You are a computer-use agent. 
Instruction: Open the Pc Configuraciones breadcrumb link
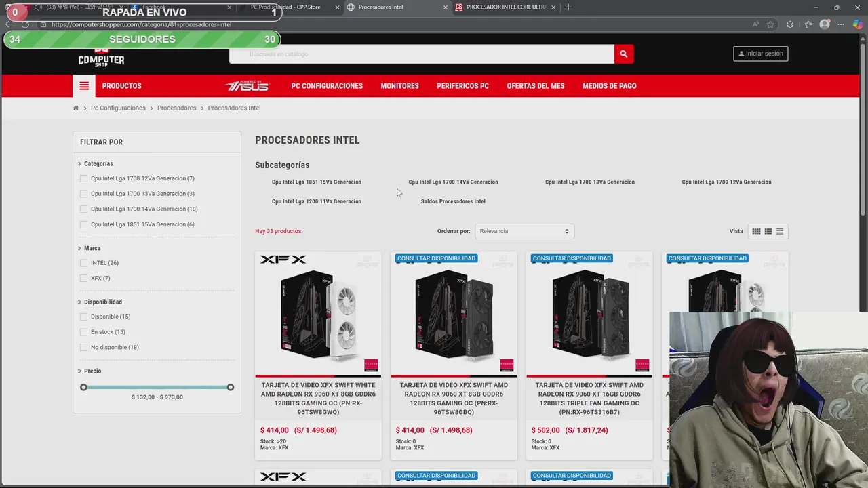pyautogui.click(x=118, y=108)
